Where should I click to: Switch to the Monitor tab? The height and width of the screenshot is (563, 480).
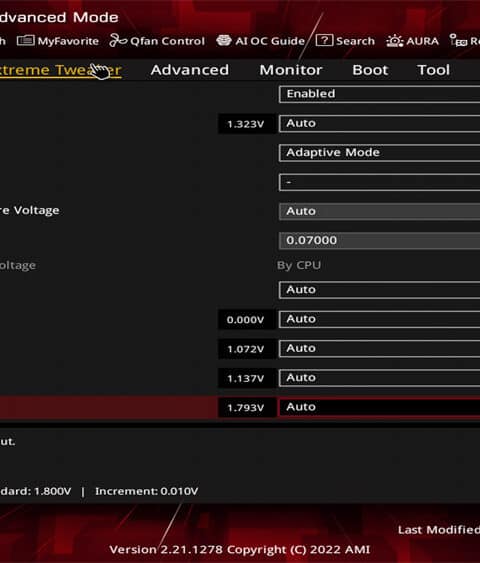point(291,70)
